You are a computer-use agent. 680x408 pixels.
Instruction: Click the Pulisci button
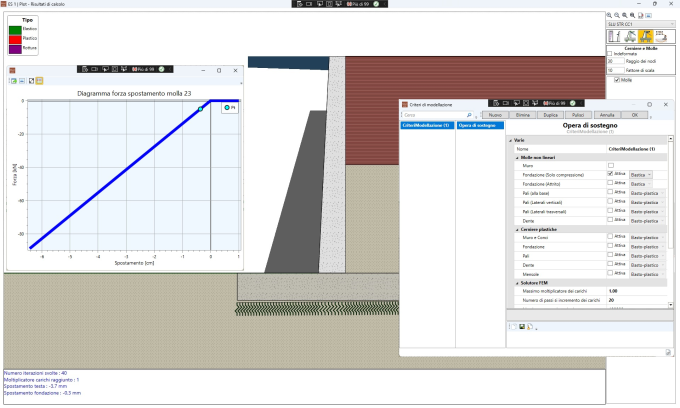[578, 115]
